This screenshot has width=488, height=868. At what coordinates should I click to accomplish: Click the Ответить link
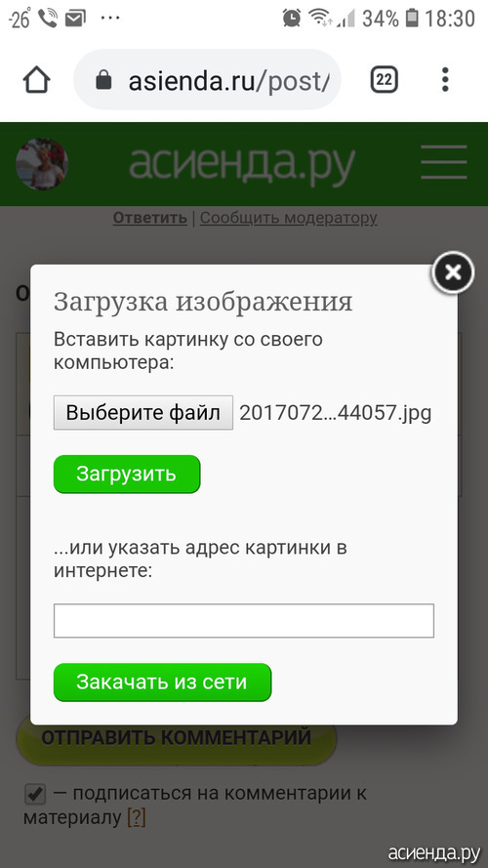click(x=150, y=218)
